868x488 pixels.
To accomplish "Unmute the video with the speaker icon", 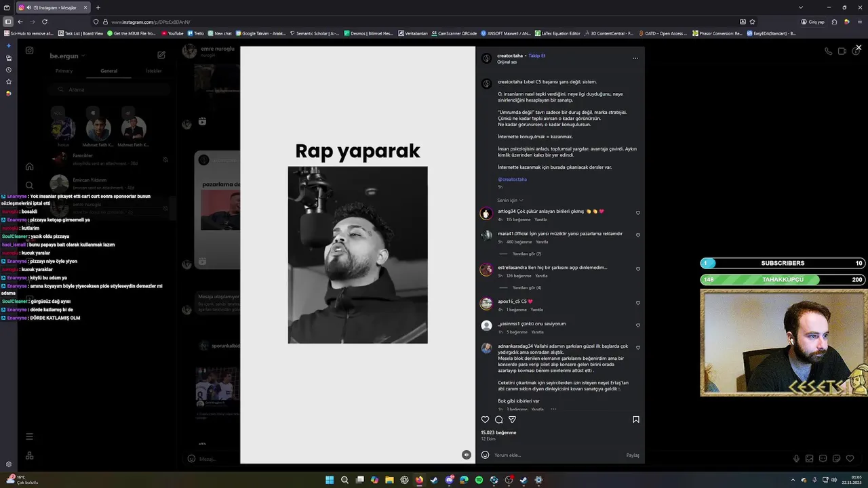I will (x=466, y=455).
